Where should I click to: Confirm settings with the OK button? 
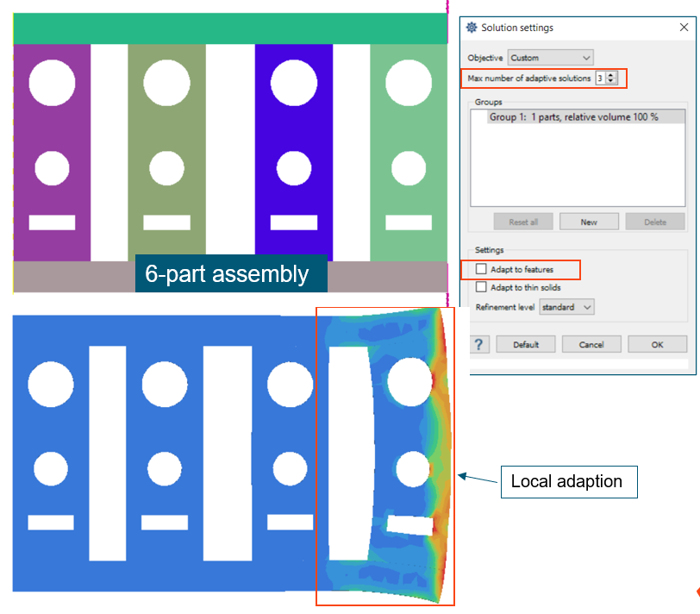[x=657, y=344]
